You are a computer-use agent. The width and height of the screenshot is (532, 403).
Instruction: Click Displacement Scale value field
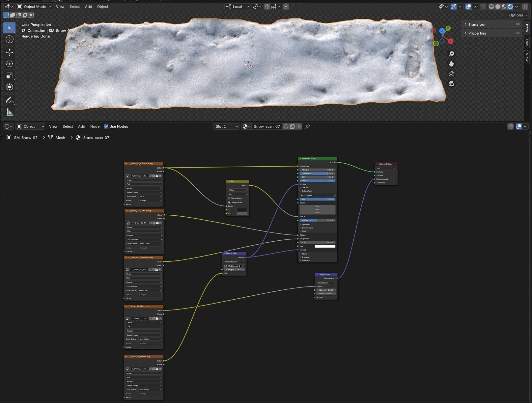click(326, 294)
